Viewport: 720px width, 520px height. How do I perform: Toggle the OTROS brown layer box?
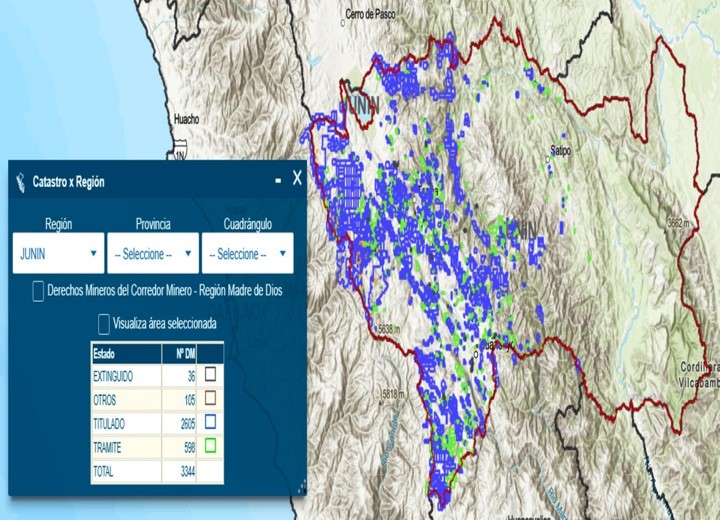[x=211, y=398]
